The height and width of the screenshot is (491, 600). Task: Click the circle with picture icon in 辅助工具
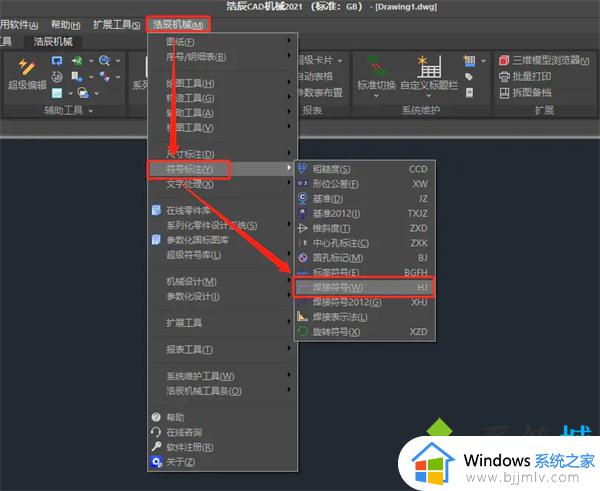pyautogui.click(x=83, y=93)
